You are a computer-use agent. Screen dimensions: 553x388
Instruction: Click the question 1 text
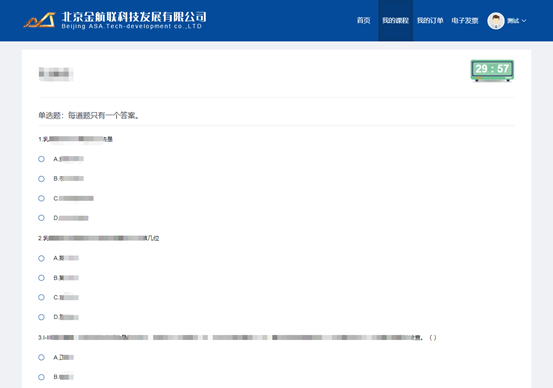(75, 139)
